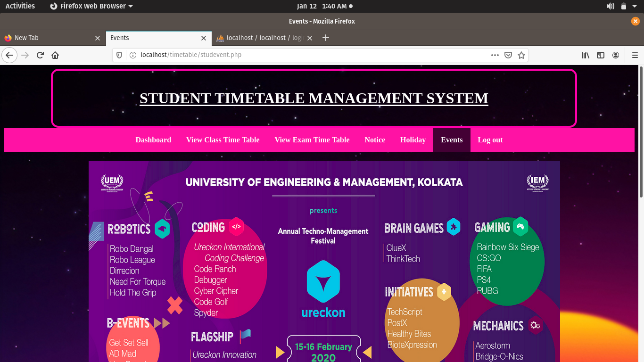Show site information icon in address bar

coord(132,55)
